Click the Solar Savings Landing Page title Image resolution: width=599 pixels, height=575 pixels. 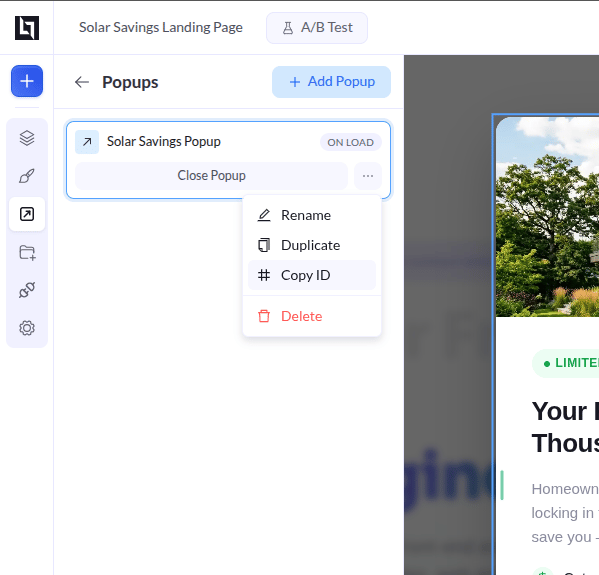click(161, 28)
